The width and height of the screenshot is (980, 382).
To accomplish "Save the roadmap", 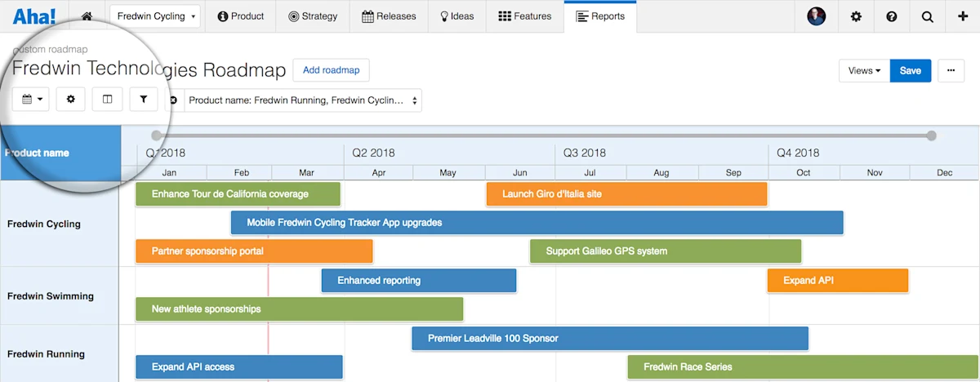I will (x=911, y=70).
